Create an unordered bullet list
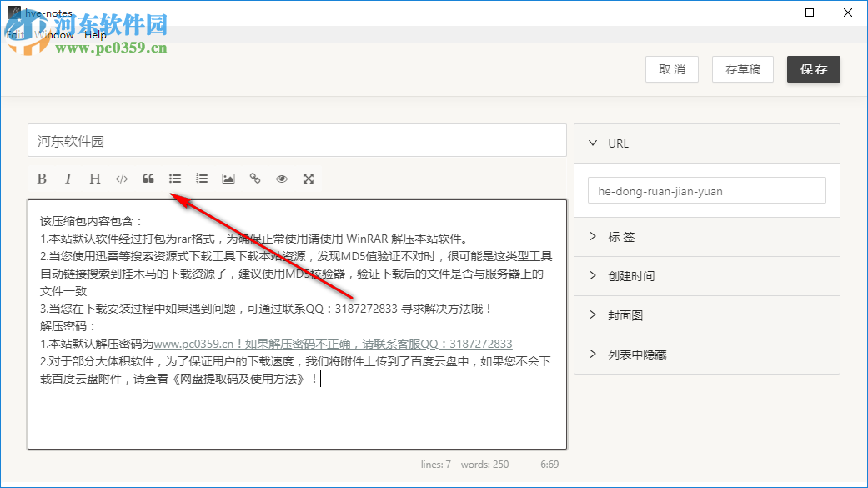Viewport: 868px width, 488px height. [175, 179]
